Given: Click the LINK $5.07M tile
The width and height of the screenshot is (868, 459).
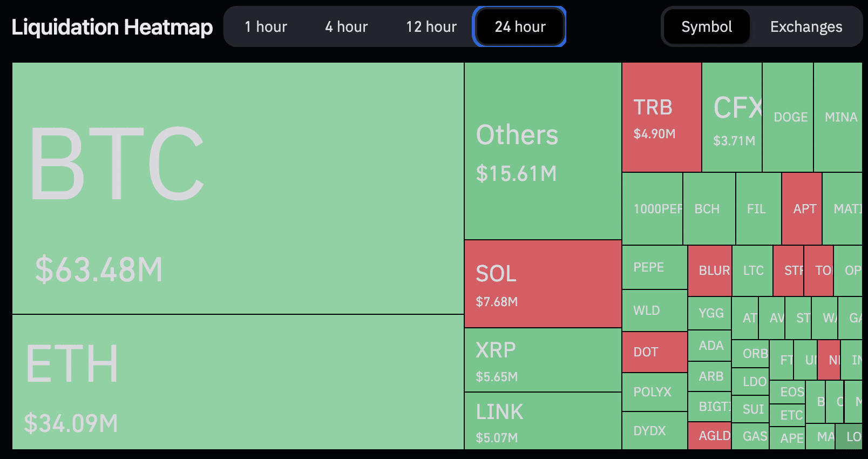Looking at the screenshot, I should tap(542, 421).
